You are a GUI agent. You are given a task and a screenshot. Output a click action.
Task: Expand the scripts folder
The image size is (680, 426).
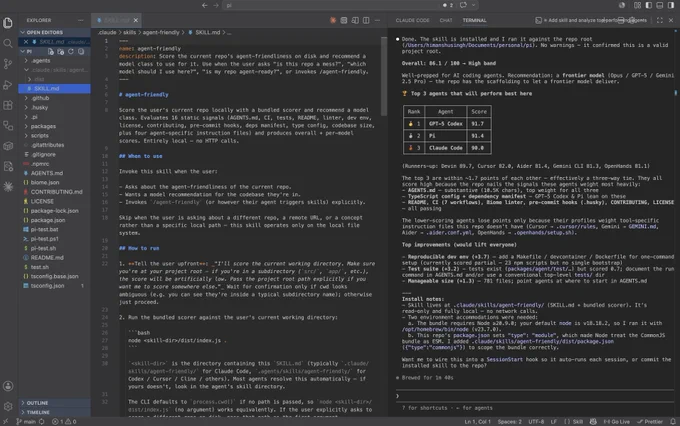pyautogui.click(x=54, y=136)
